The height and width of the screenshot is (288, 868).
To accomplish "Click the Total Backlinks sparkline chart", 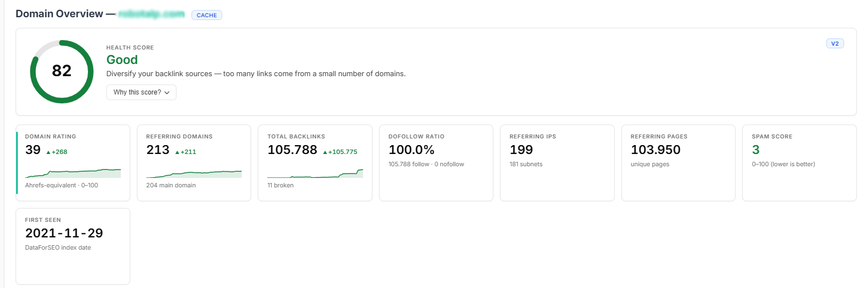I will pyautogui.click(x=315, y=172).
